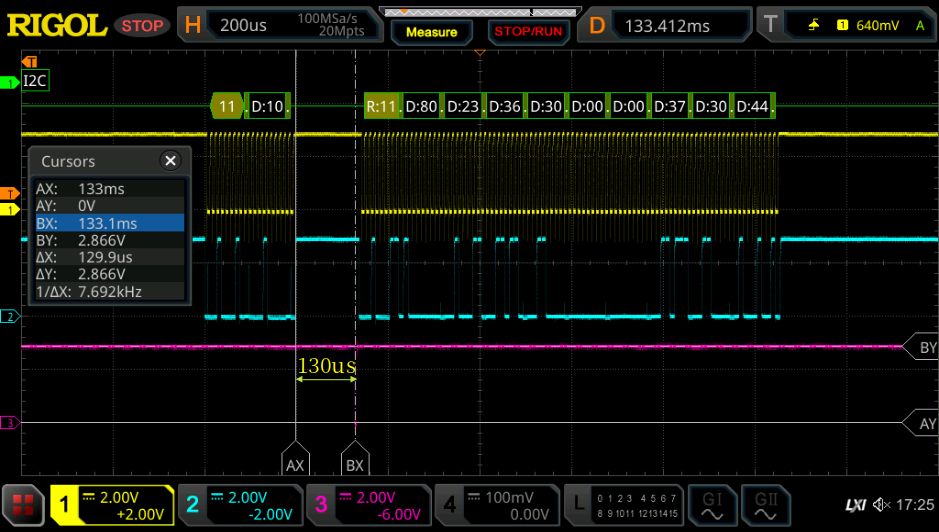Image resolution: width=939 pixels, height=532 pixels.
Task: Click the 1/ΔX: 7.692kHz value
Action: click(x=110, y=292)
